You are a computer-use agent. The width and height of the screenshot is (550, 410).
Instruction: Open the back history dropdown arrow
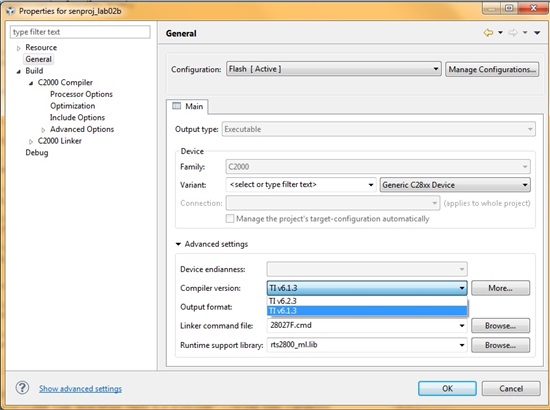tap(501, 33)
